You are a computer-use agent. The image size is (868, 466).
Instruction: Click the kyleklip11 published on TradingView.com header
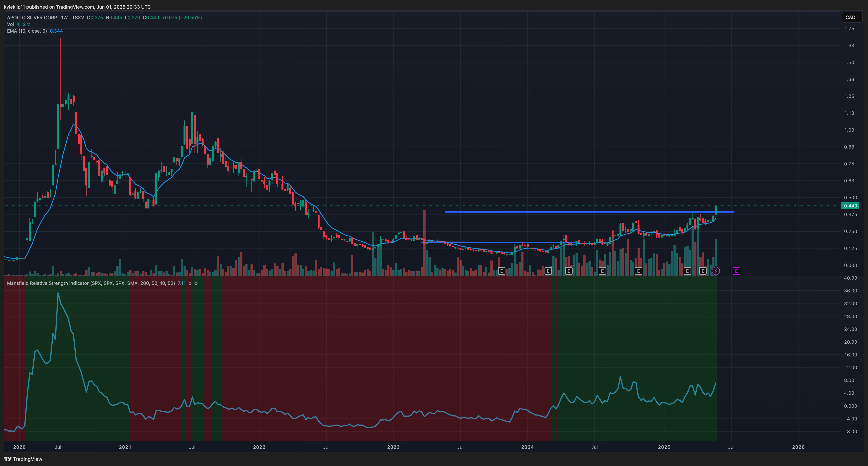coord(77,7)
